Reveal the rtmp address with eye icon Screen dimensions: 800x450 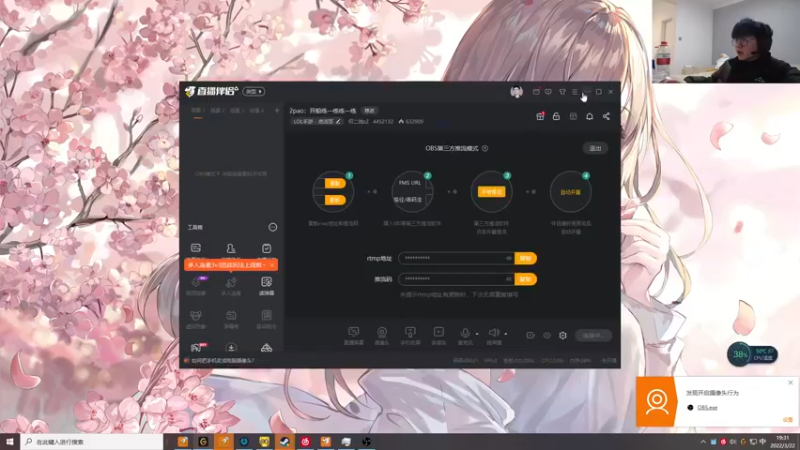[x=509, y=258]
